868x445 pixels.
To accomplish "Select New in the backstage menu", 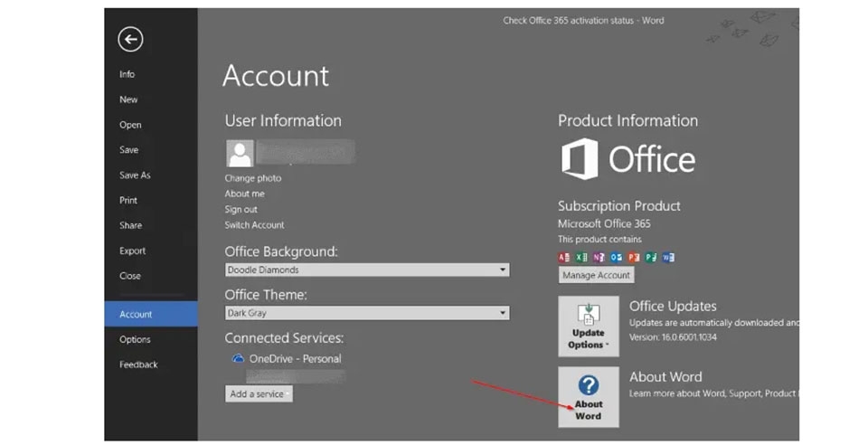I will 128,99.
